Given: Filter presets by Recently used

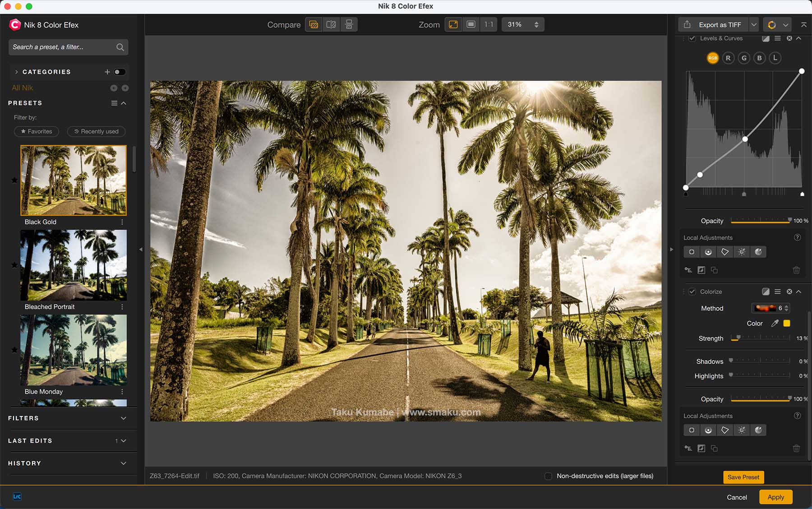Looking at the screenshot, I should click(96, 131).
